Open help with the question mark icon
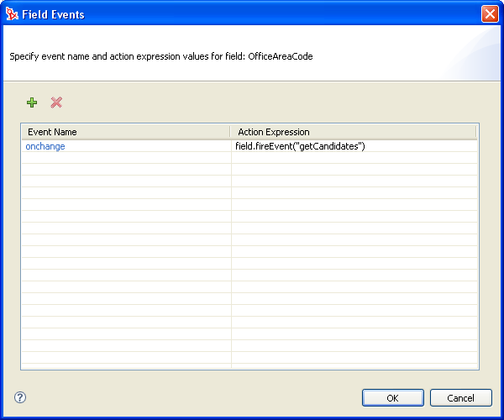The height and width of the screenshot is (420, 504). (x=20, y=397)
